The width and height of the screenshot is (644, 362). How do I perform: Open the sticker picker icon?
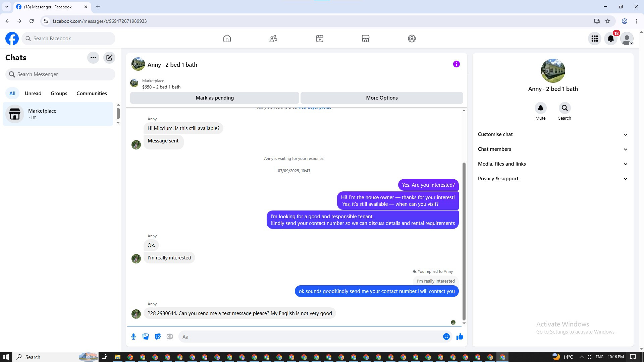click(158, 337)
